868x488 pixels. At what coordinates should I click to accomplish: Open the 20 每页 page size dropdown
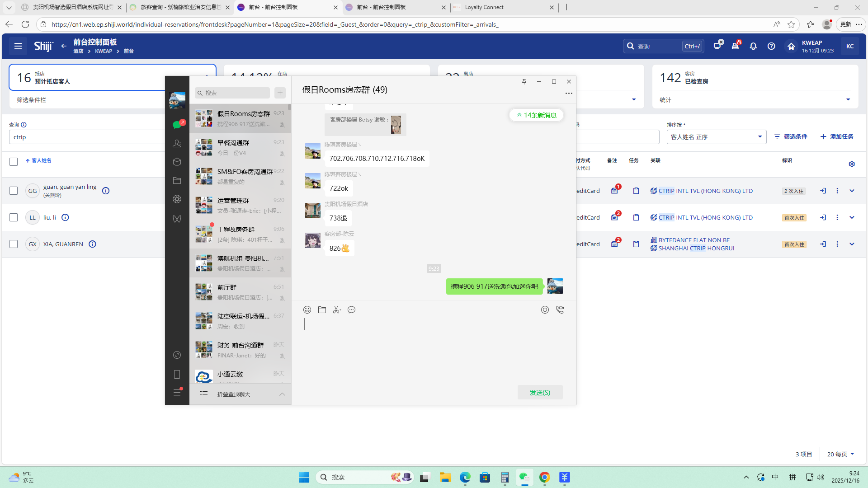840,454
